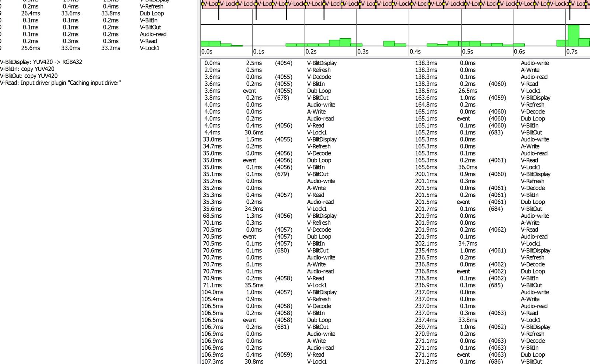This screenshot has width=590, height=364.
Task: Click the 'V-BlitIn: copy YUV420' description line
Action: (27, 69)
